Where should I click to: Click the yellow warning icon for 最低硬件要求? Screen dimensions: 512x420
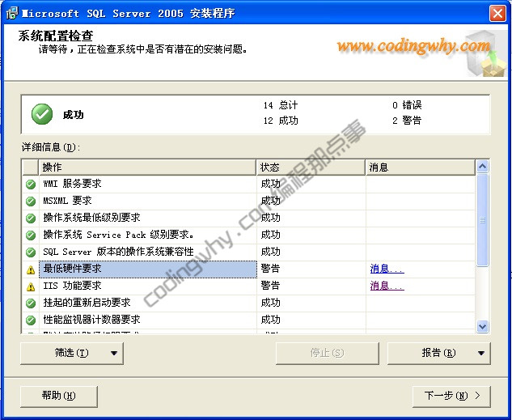(x=31, y=269)
